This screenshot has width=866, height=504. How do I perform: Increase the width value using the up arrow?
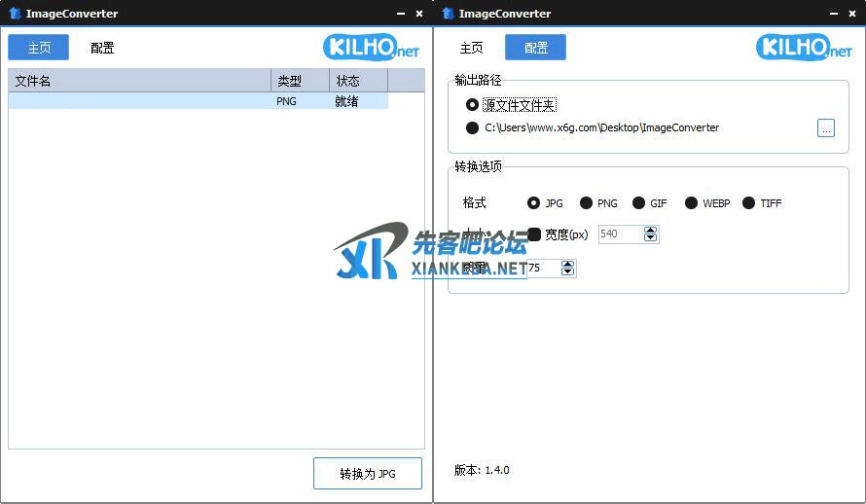[651, 230]
